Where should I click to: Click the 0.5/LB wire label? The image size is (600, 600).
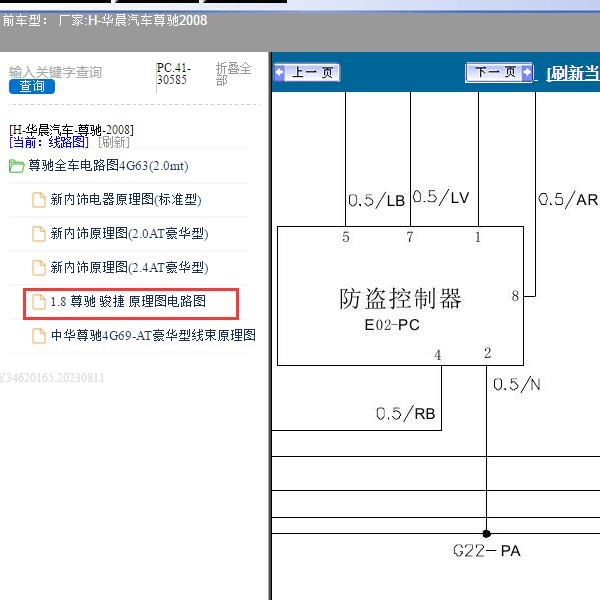[x=377, y=200]
